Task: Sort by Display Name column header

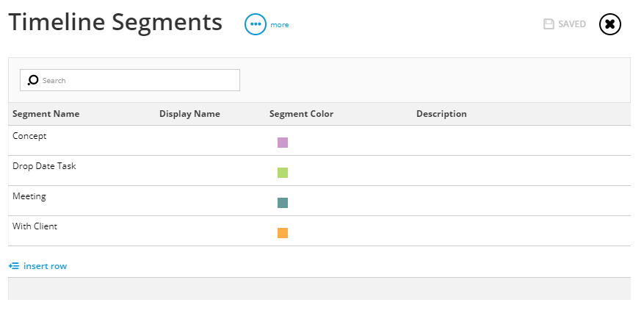Action: coord(189,114)
